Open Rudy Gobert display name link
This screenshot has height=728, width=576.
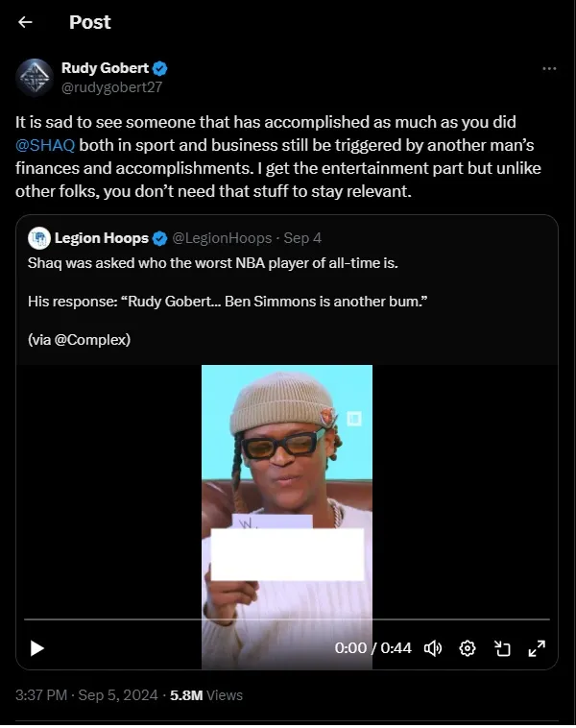105,68
